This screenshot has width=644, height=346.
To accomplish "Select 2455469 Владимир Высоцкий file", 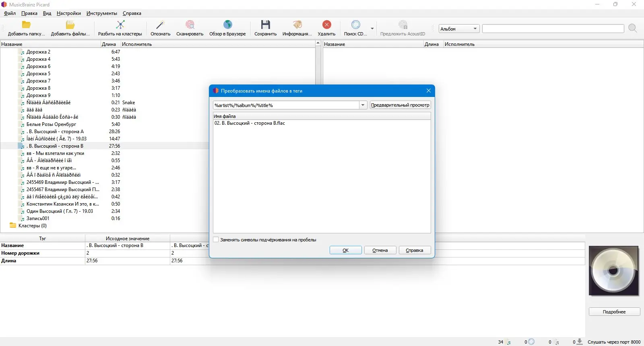I will click(63, 182).
